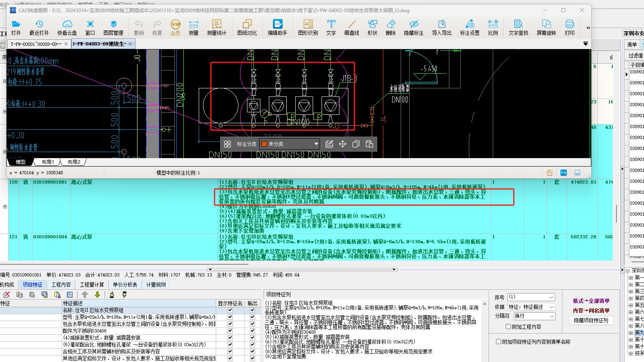The image size is (644, 362).
Task: Collapse the 深圳市 tree root node
Action: coord(627,271)
